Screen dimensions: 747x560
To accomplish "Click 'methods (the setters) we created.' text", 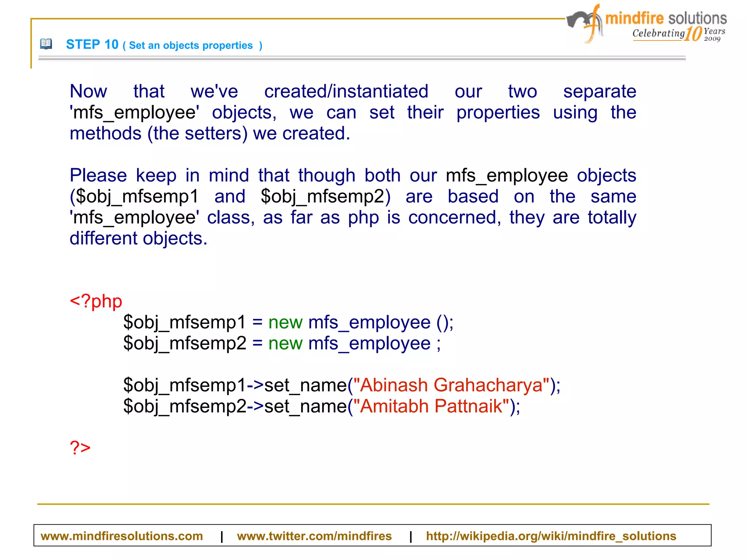I will point(210,134).
